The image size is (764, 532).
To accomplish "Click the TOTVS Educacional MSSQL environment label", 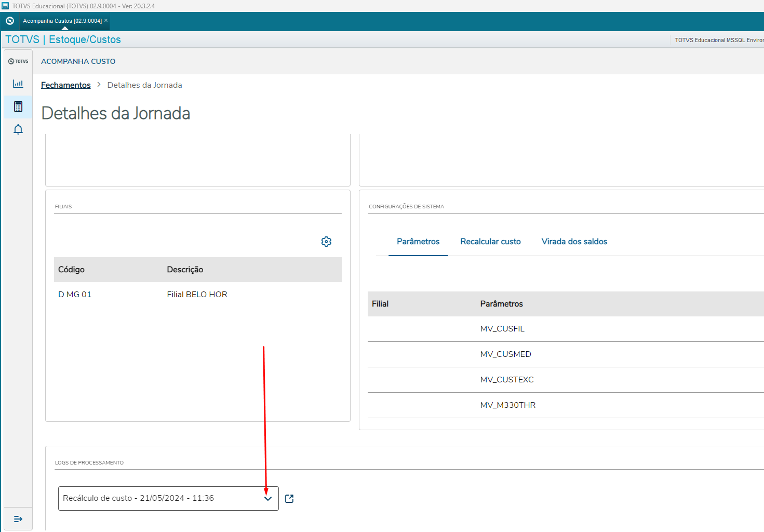I will pos(719,40).
